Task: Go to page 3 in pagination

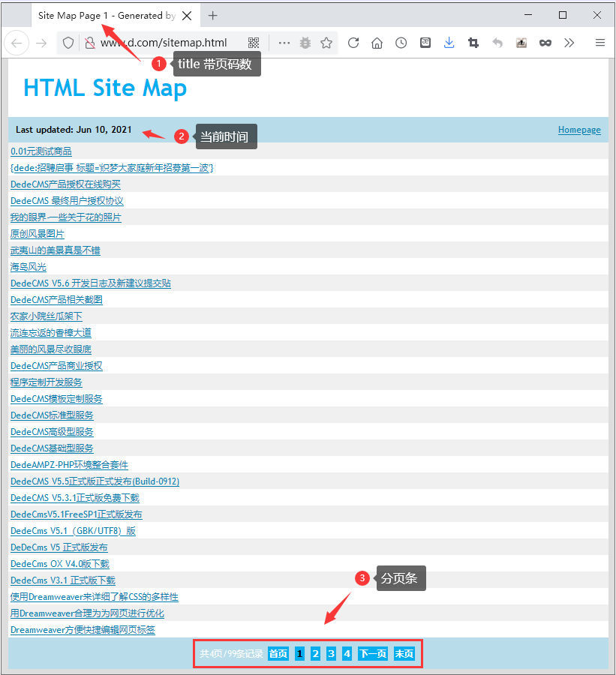Action: (x=331, y=654)
